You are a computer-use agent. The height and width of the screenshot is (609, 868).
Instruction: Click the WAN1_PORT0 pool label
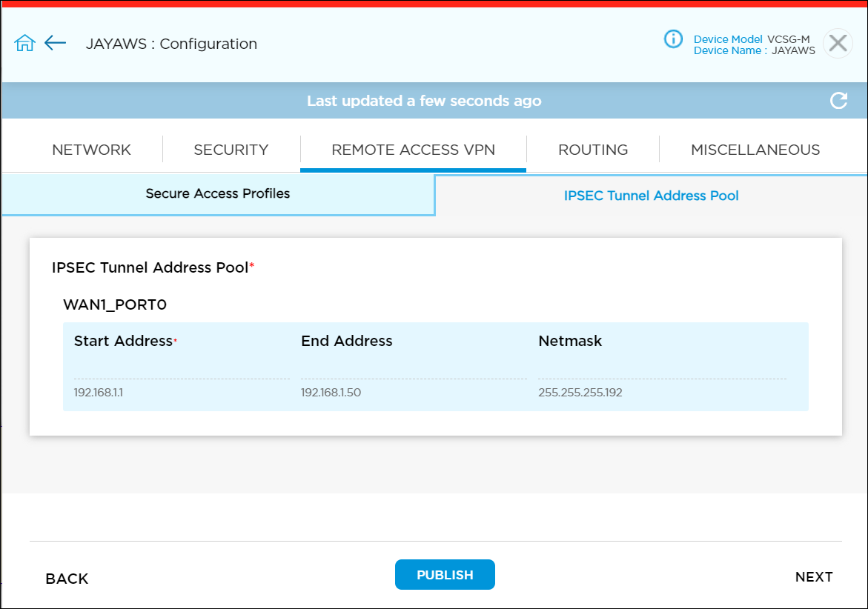116,304
